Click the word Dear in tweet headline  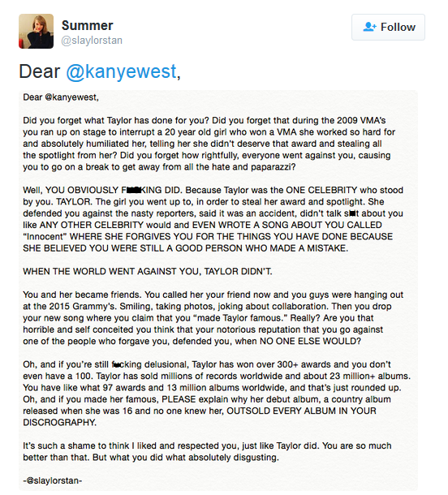point(40,71)
